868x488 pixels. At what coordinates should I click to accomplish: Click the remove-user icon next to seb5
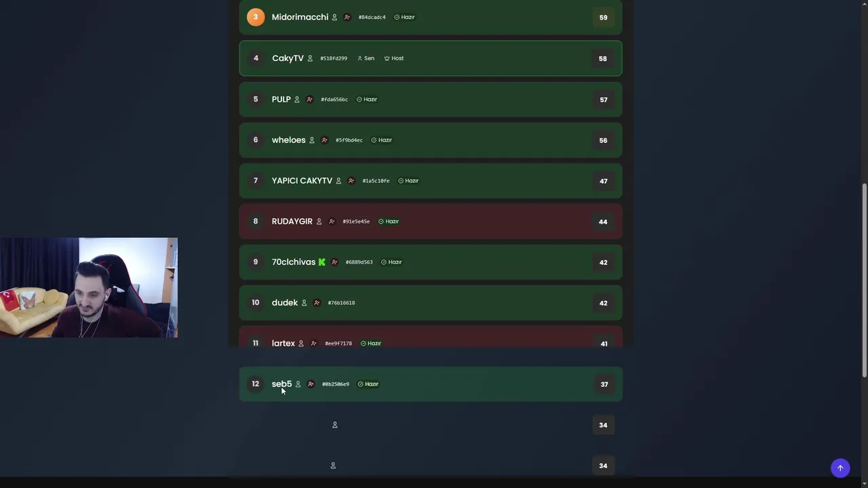click(x=311, y=384)
